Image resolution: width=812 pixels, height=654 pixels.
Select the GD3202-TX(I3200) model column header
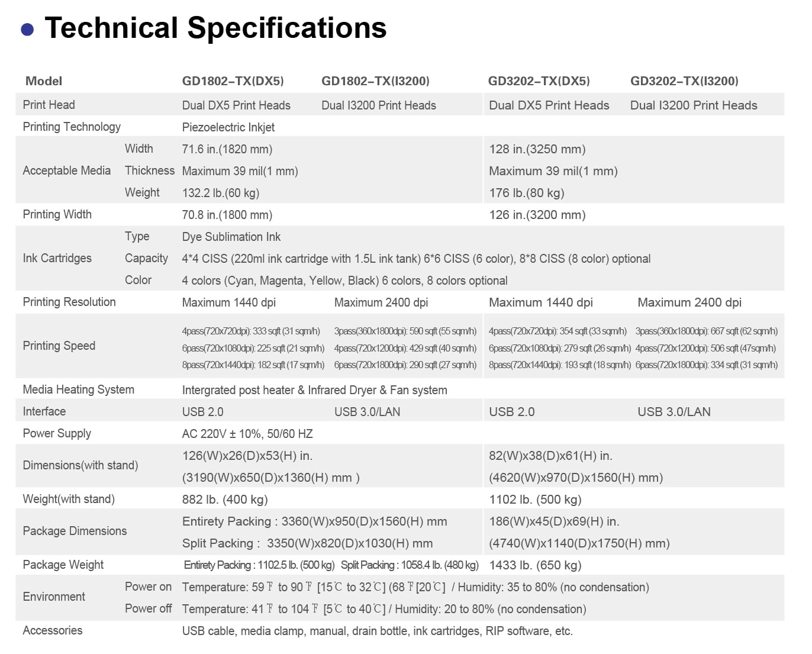point(684,81)
